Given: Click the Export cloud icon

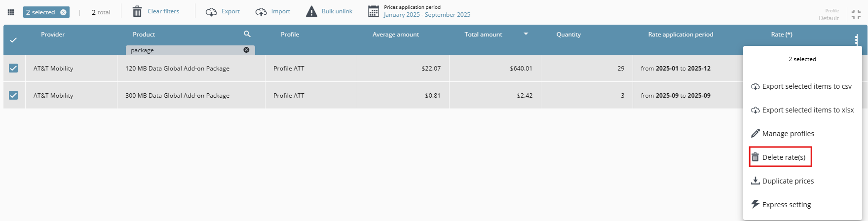Looking at the screenshot, I should point(211,12).
